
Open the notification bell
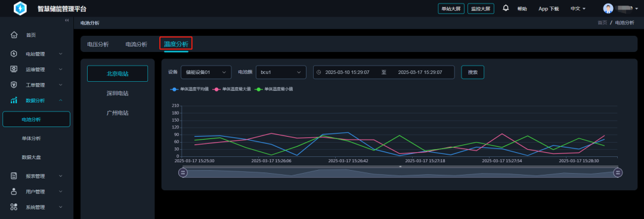click(506, 8)
